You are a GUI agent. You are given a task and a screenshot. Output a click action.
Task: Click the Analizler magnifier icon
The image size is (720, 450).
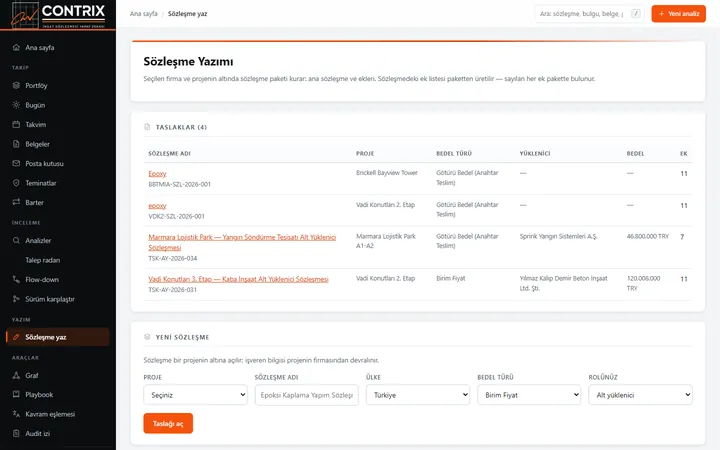point(16,241)
